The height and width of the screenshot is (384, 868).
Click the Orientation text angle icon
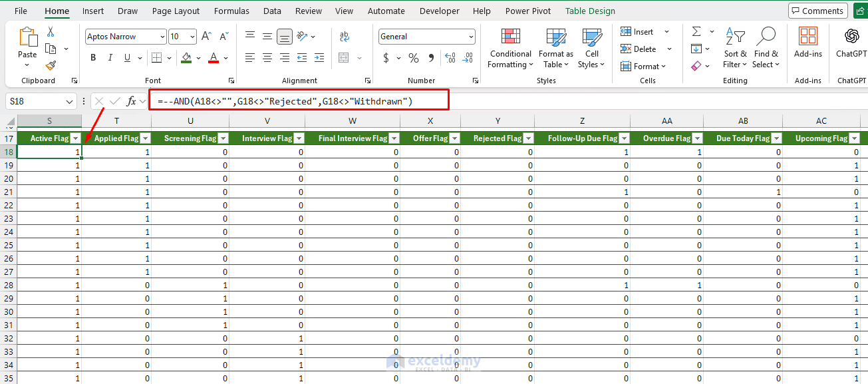303,37
